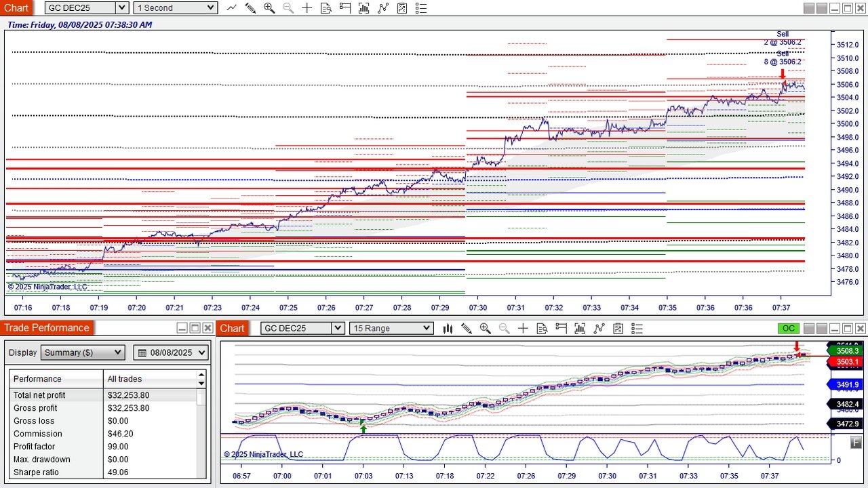Open Indicators icon in top chart toolbar
Screen dimensions: 868x488
tap(383, 8)
